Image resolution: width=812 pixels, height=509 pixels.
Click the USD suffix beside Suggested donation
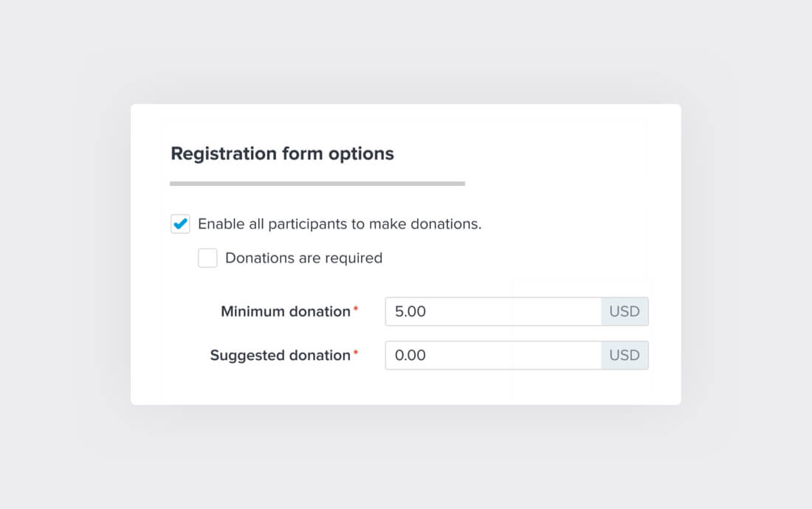click(625, 356)
